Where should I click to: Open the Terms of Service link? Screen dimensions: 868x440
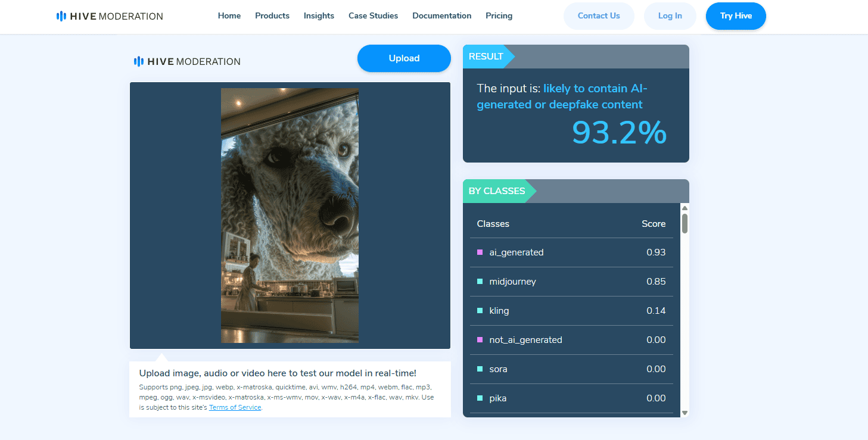point(235,407)
